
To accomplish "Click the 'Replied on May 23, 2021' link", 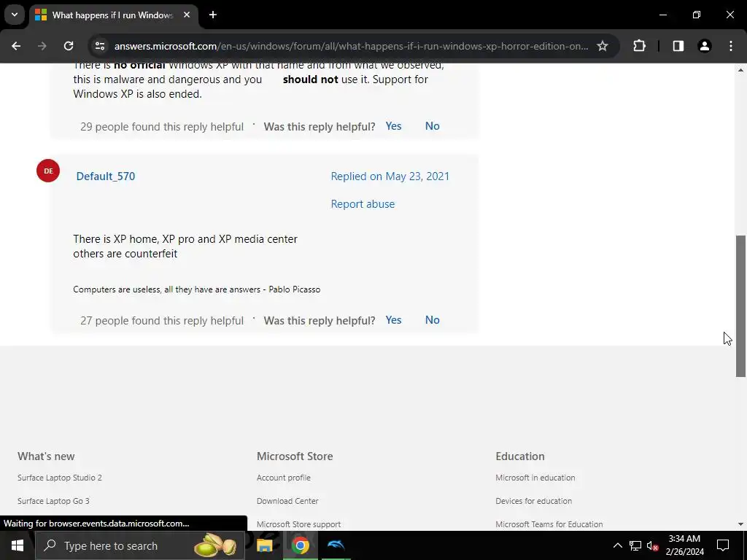I will pyautogui.click(x=390, y=176).
